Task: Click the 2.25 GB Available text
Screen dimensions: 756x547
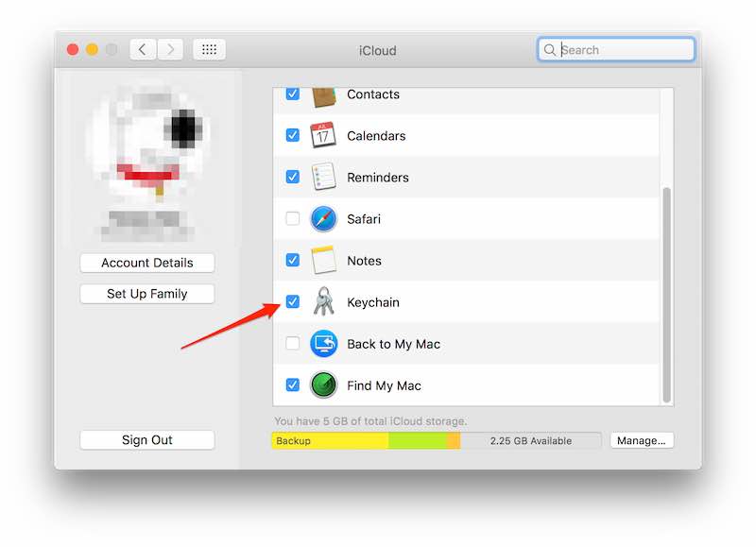Action: tap(531, 441)
